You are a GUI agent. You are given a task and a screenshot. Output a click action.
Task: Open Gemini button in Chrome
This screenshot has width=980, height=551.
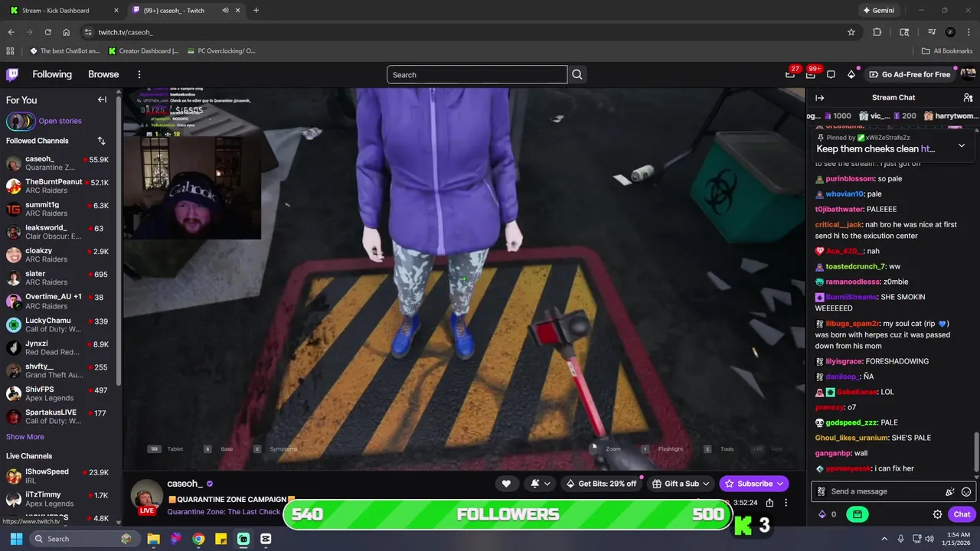pyautogui.click(x=878, y=11)
